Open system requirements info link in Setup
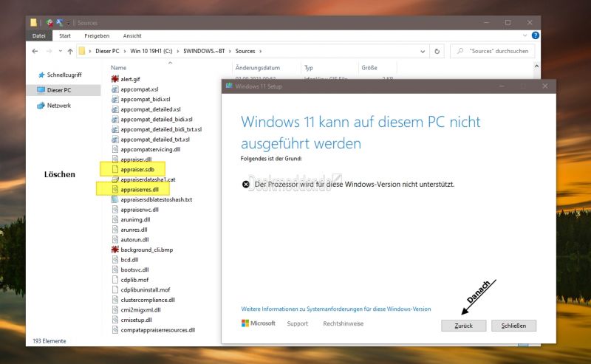Image resolution: width=591 pixels, height=364 pixels. click(336, 309)
